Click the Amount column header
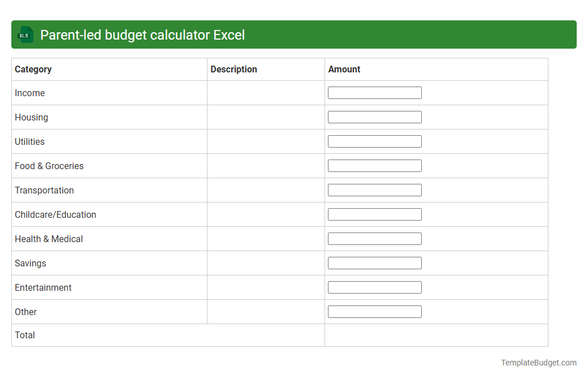The height and width of the screenshot is (379, 588). [344, 69]
